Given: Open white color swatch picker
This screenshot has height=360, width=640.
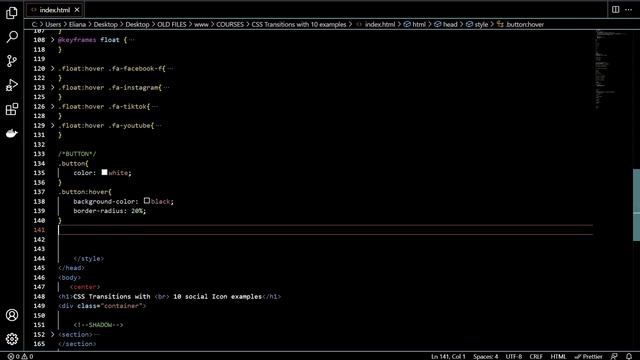Looking at the screenshot, I should [x=104, y=172].
